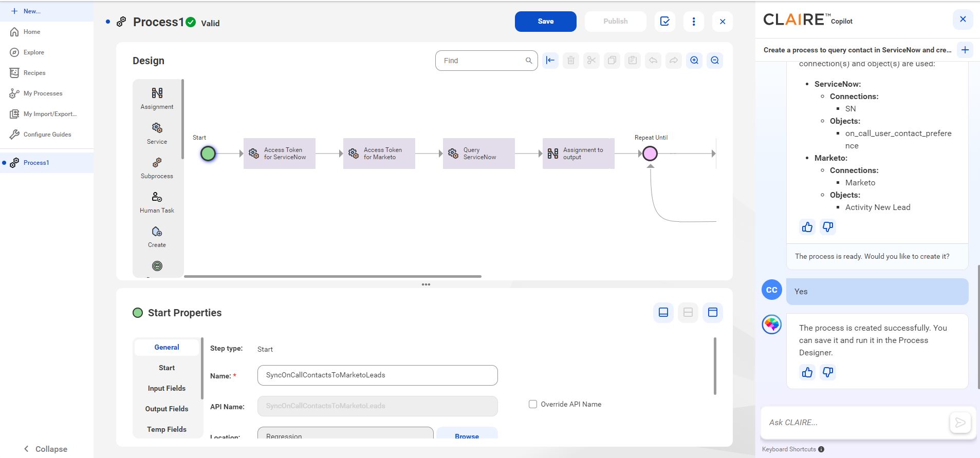Select the Service step palette item
This screenshot has height=458, width=980.
[x=157, y=133]
